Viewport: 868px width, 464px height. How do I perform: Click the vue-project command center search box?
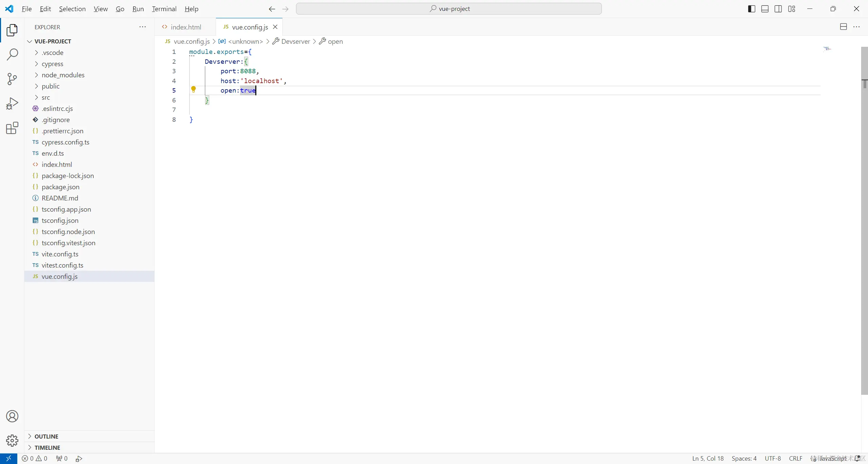pyautogui.click(x=449, y=9)
